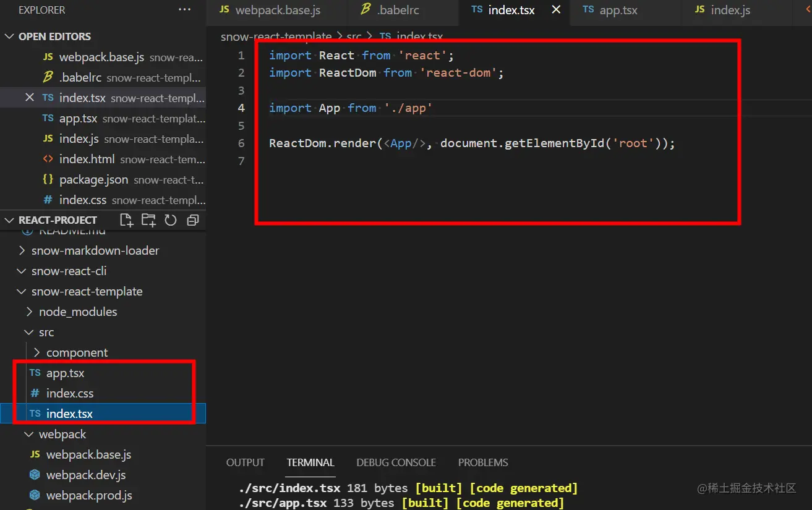Close the index.tsx editor tab
Viewport: 812px width, 510px height.
pos(556,10)
